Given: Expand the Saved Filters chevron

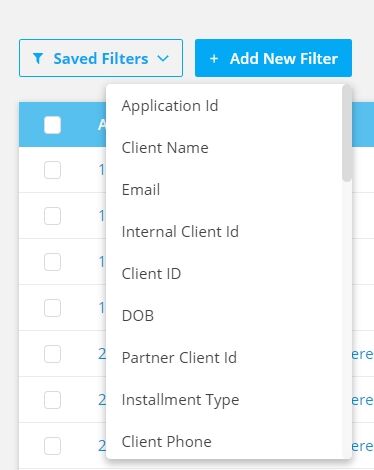Looking at the screenshot, I should [163, 58].
